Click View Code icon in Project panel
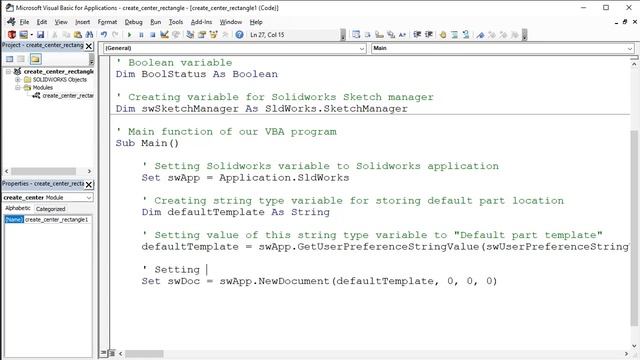Viewport: 640px width, 360px height. (9, 59)
